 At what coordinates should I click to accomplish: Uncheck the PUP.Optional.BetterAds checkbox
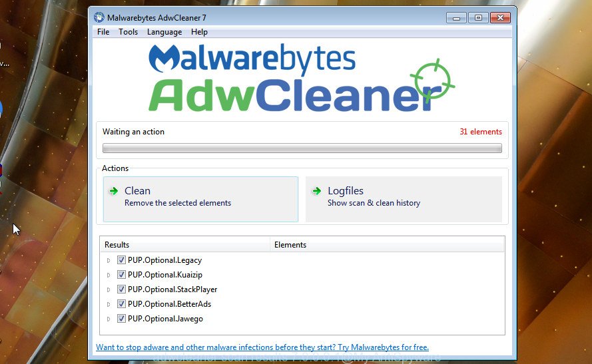coord(121,304)
